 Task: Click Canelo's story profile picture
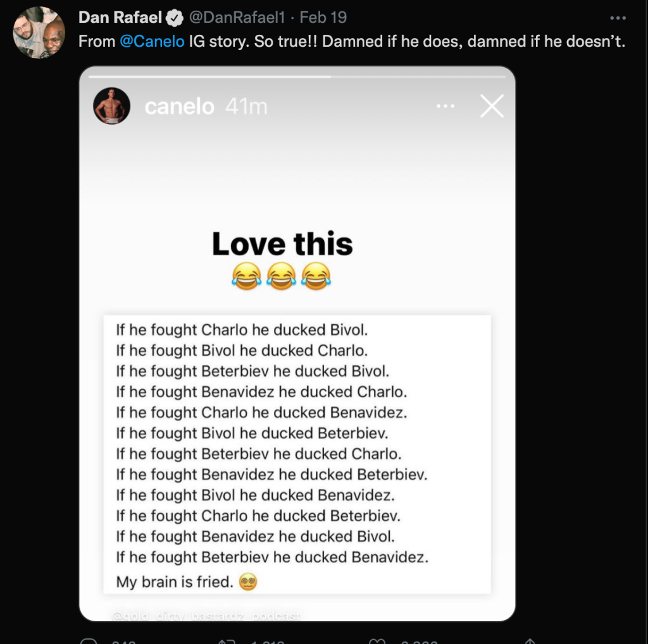pyautogui.click(x=111, y=106)
